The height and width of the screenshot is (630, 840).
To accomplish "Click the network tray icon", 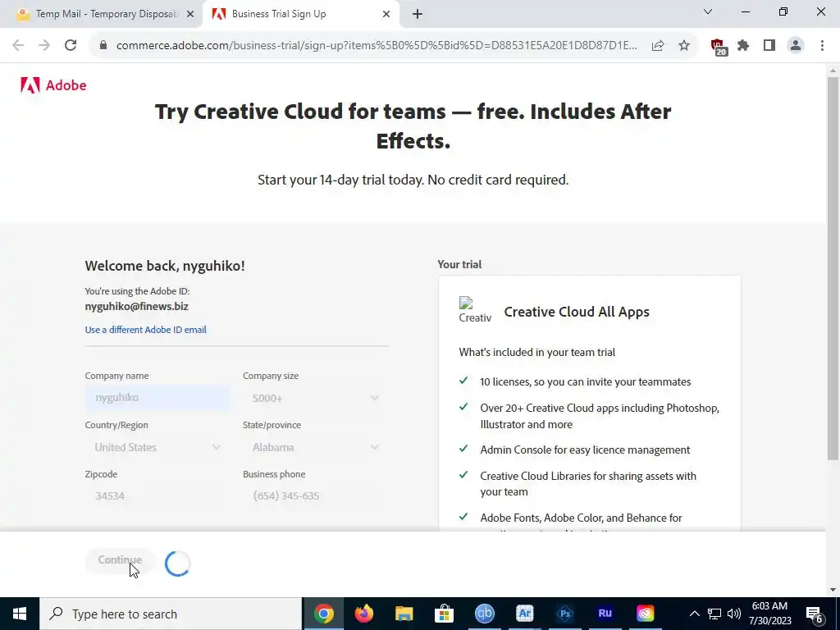I will click(x=714, y=614).
